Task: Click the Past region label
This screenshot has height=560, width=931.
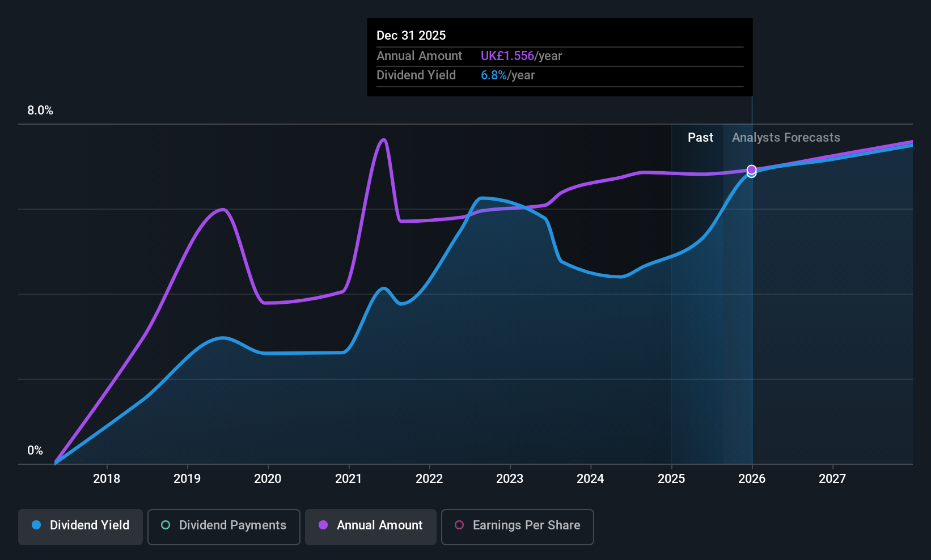Action: click(700, 137)
